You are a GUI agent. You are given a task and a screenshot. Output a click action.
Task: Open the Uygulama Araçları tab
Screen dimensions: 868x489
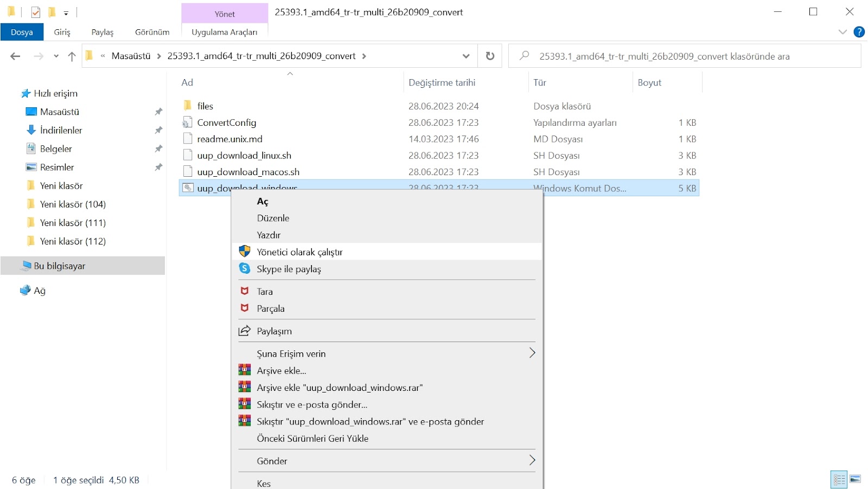tap(225, 32)
